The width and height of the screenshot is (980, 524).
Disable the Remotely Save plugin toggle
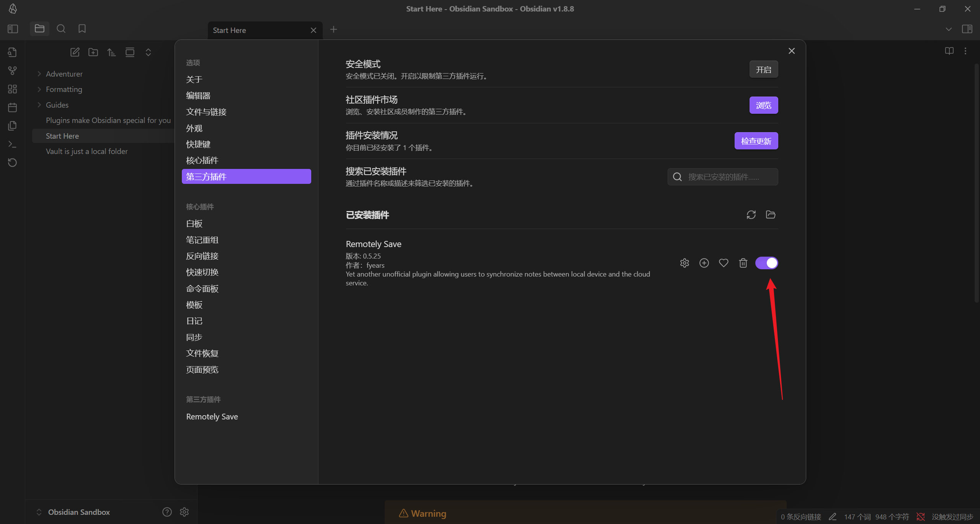(x=766, y=263)
